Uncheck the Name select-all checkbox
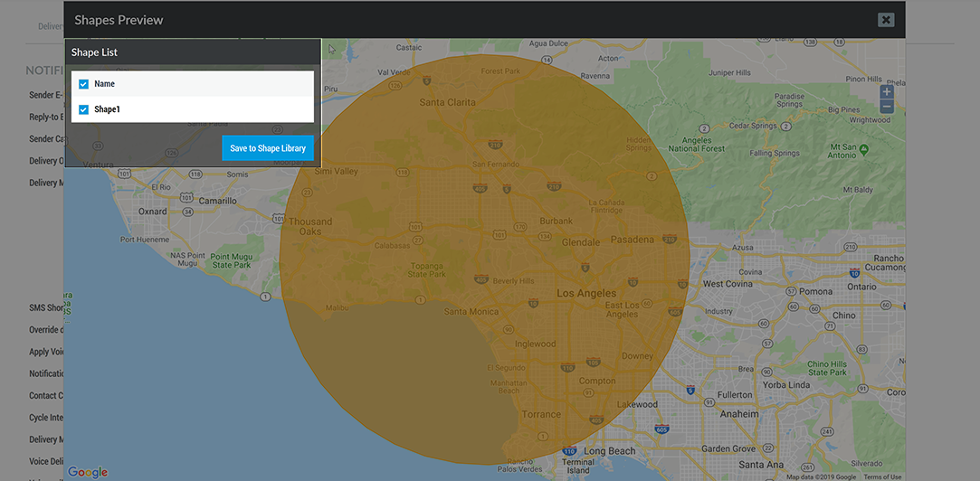Viewport: 980px width, 481px height. click(84, 84)
